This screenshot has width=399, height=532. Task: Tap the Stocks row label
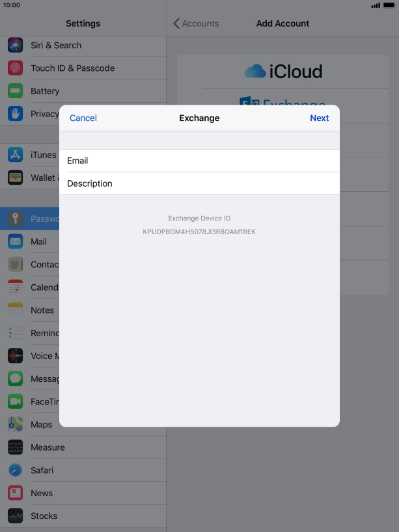point(44,516)
